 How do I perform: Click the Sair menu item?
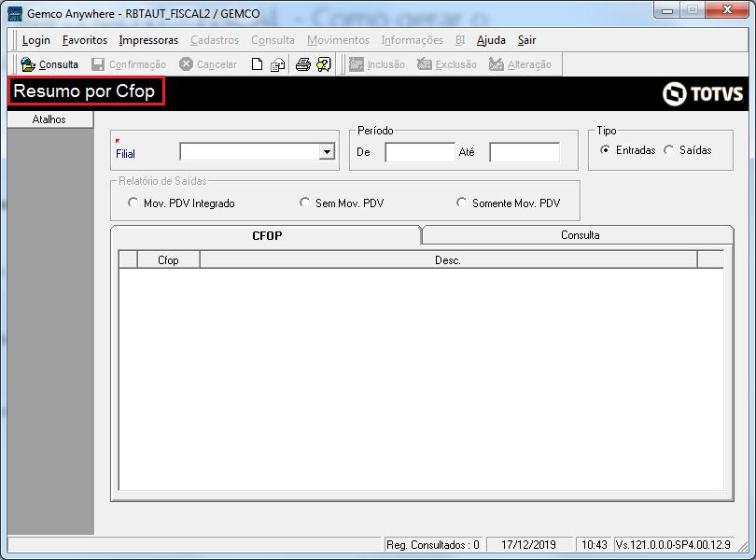click(x=526, y=40)
